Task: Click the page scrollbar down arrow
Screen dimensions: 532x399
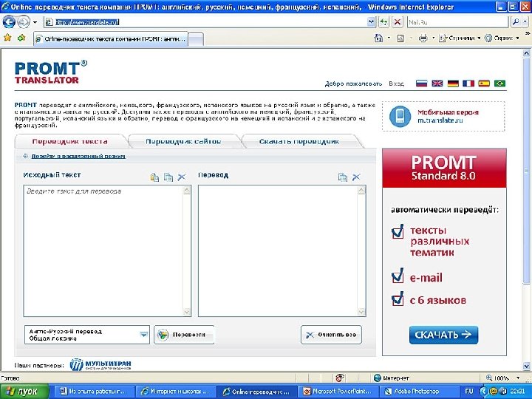Action: click(x=526, y=366)
